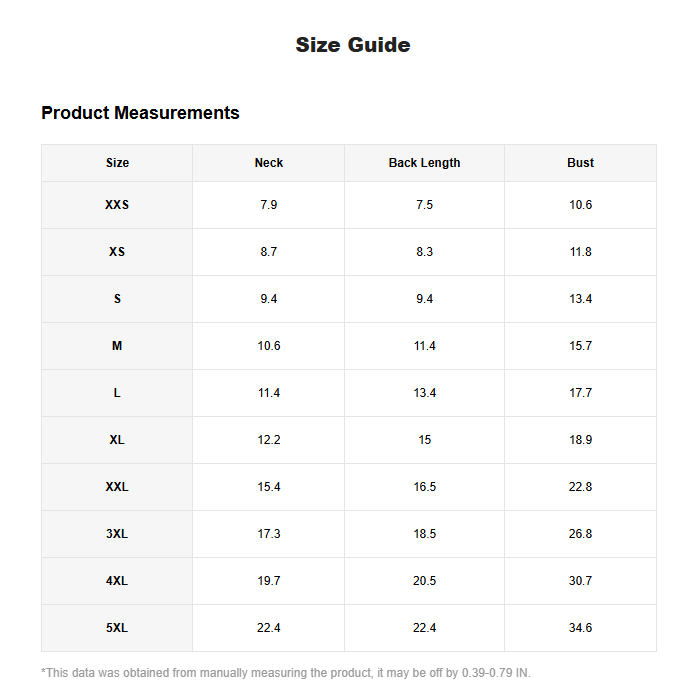Click the 5XL bust value 34.6
This screenshot has height=691, width=690.
click(x=580, y=628)
